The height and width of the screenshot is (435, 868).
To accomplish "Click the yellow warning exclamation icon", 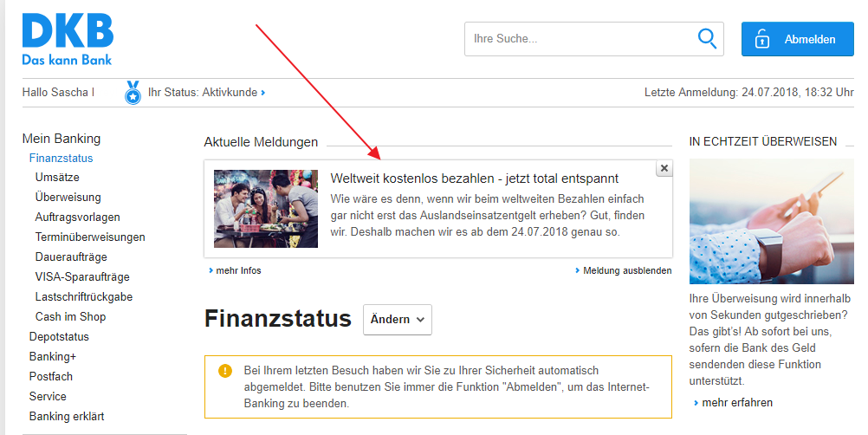I will (225, 371).
